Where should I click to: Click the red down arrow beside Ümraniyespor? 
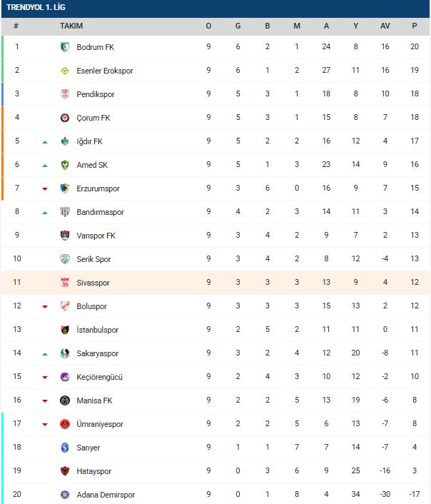[x=45, y=425]
